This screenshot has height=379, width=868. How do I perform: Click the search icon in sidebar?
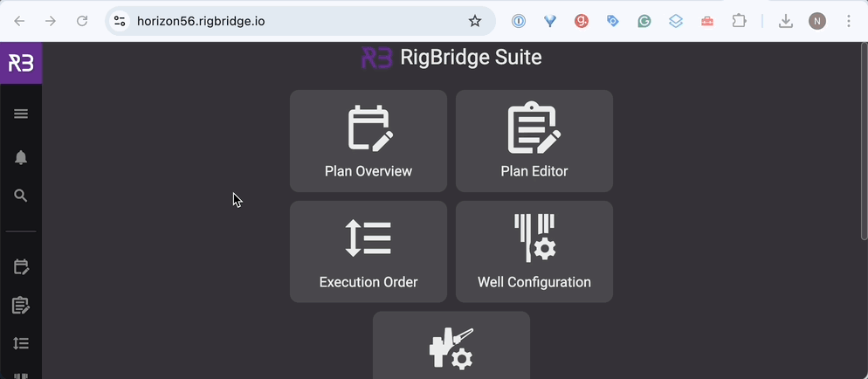coord(21,196)
